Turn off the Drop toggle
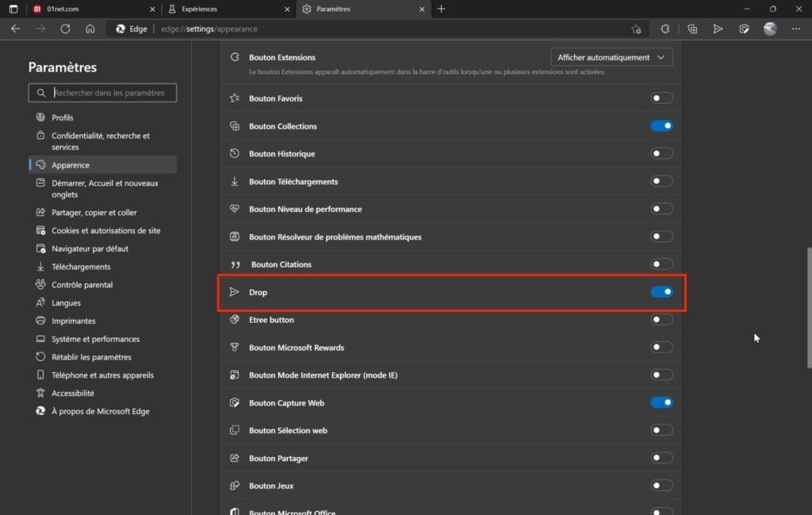This screenshot has width=812, height=515. (x=661, y=292)
